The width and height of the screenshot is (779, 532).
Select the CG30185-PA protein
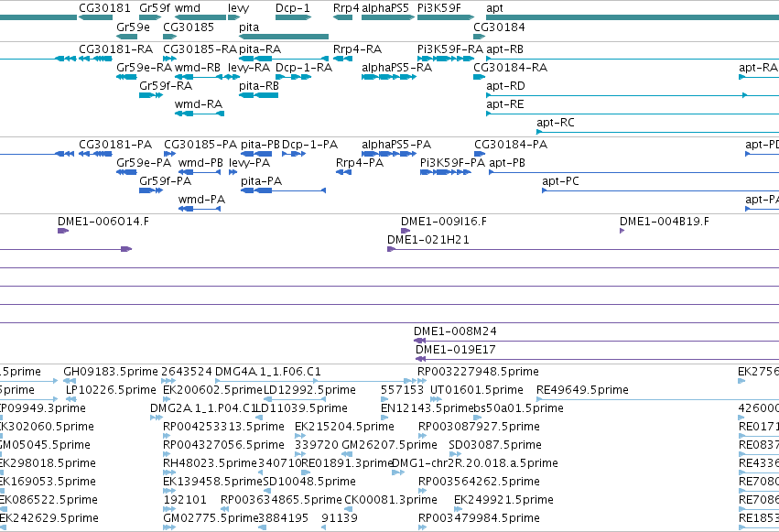170,154
